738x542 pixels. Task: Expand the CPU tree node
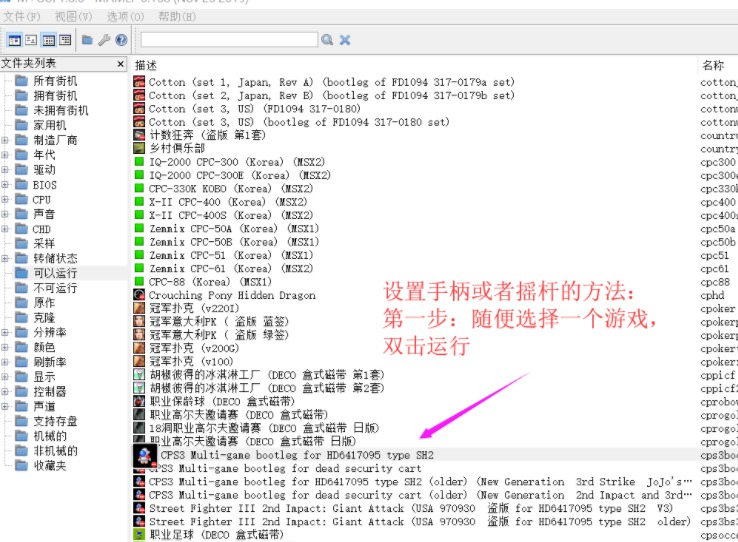tap(5, 199)
